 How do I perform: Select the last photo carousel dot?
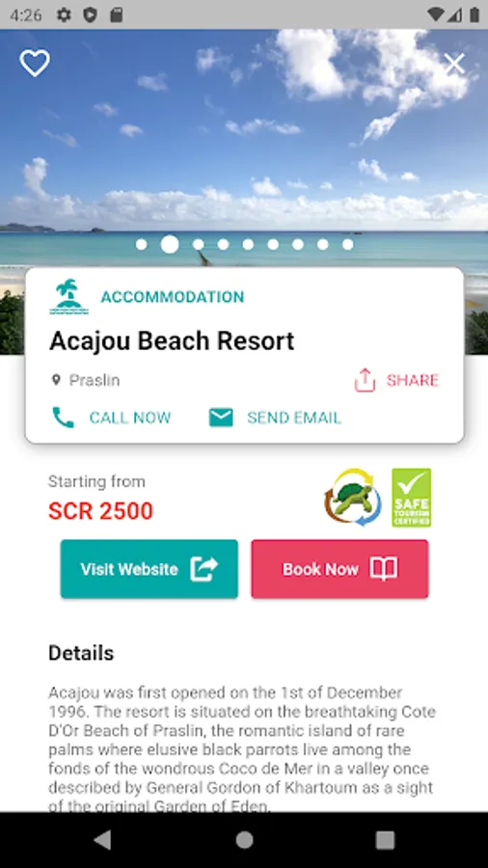pyautogui.click(x=347, y=244)
